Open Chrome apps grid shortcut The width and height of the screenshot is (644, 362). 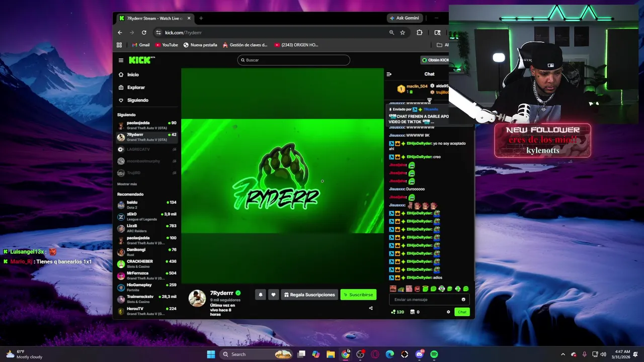pos(119,45)
